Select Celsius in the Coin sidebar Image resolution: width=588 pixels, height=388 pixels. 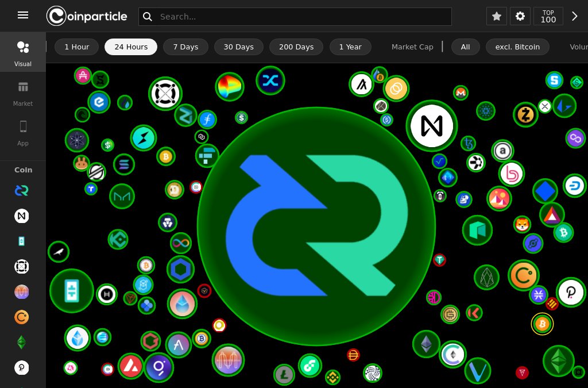pos(21,317)
